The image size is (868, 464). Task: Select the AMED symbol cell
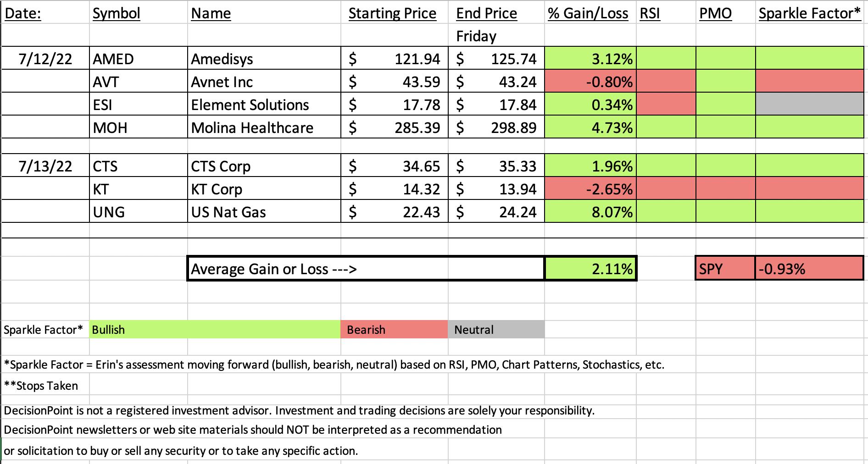click(138, 59)
